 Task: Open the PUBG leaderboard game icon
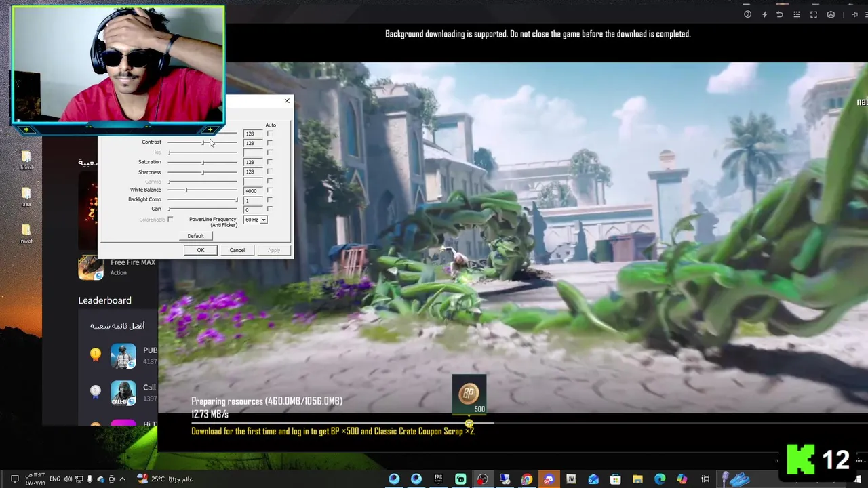point(123,356)
